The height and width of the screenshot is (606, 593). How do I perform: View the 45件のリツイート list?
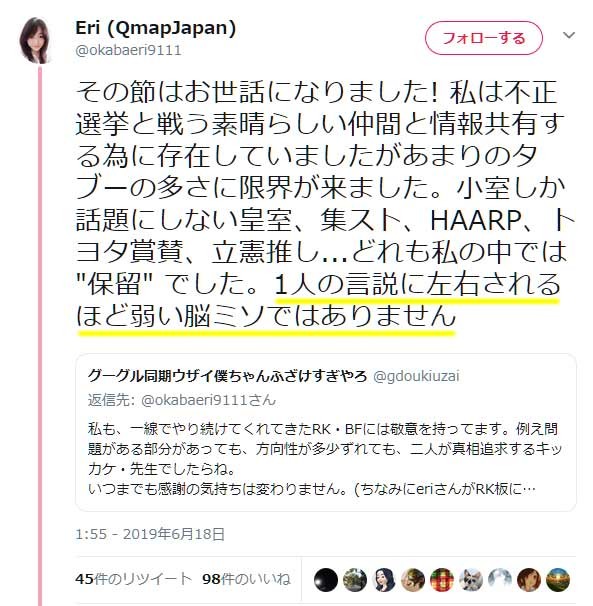(133, 579)
